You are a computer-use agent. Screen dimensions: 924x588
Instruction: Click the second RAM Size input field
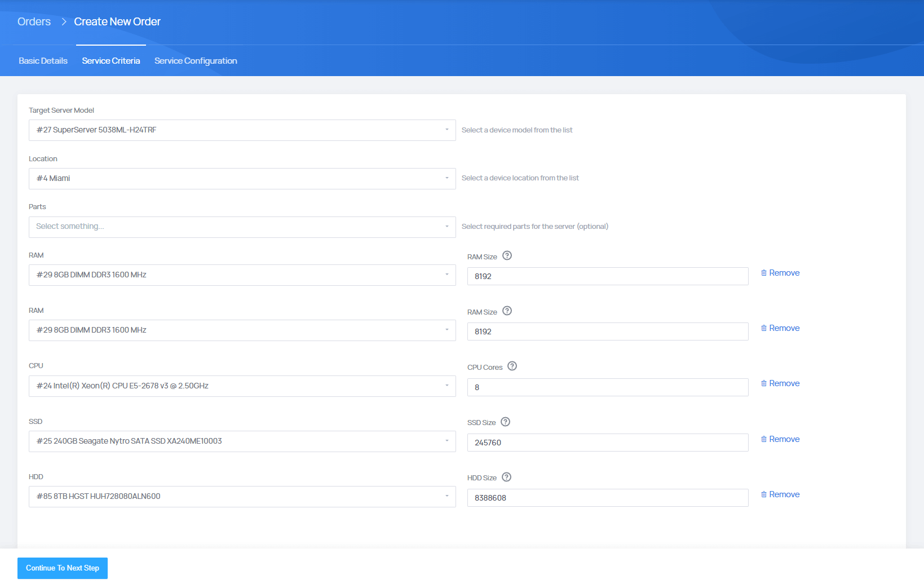[608, 331]
